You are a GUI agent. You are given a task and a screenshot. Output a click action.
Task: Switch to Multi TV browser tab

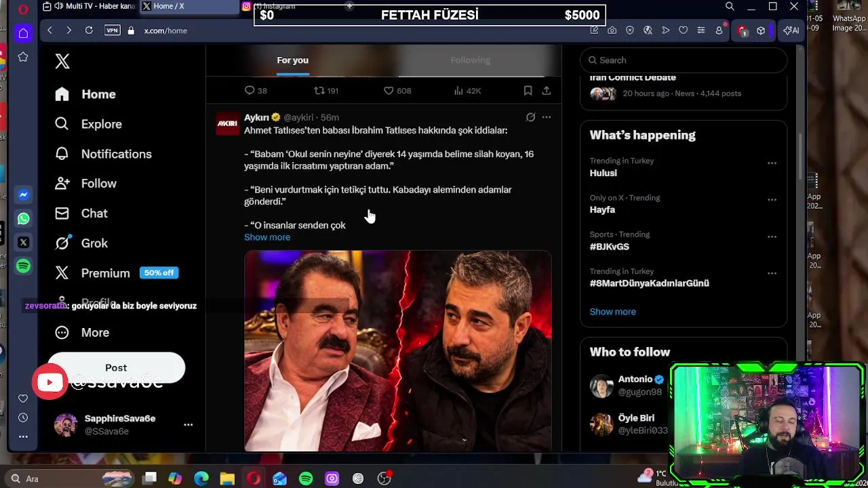(88, 7)
